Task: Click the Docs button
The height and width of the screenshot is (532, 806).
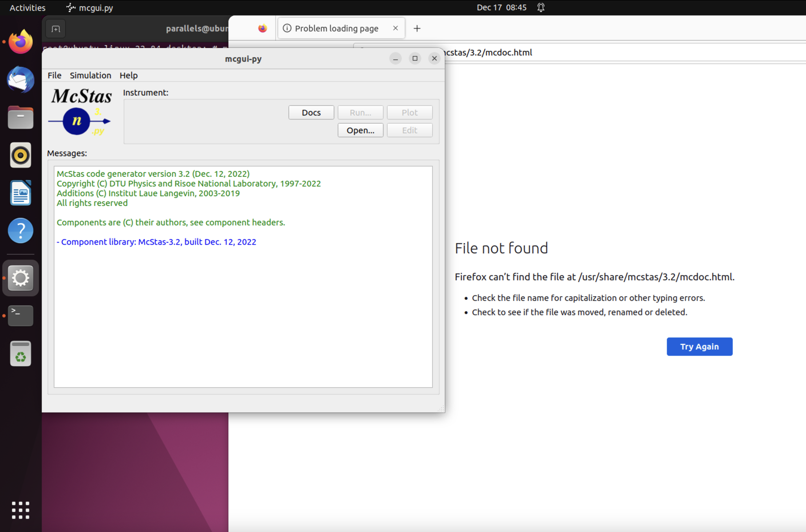Action: click(311, 112)
